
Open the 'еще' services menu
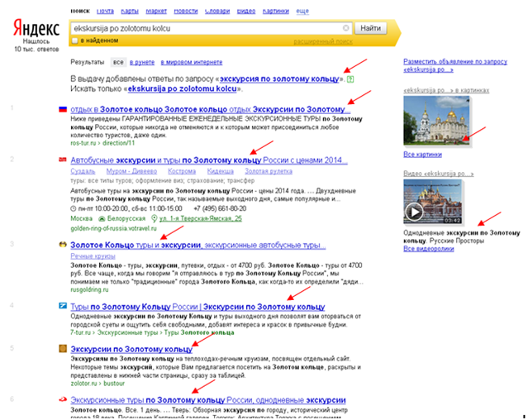302,12
